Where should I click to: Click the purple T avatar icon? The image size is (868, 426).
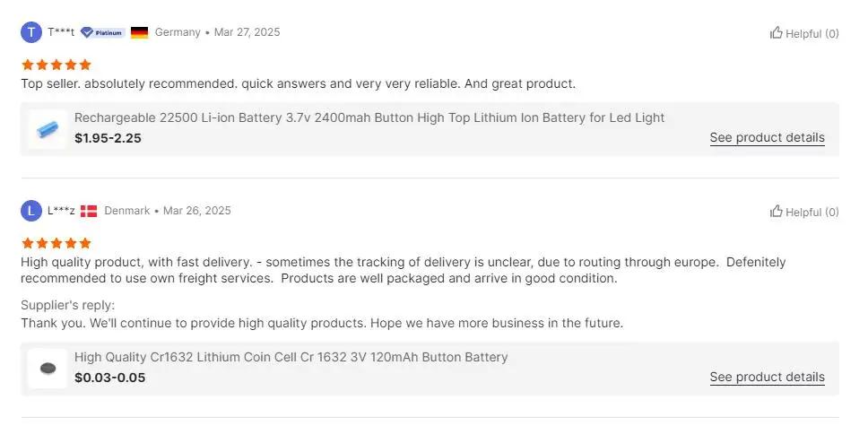click(x=31, y=32)
